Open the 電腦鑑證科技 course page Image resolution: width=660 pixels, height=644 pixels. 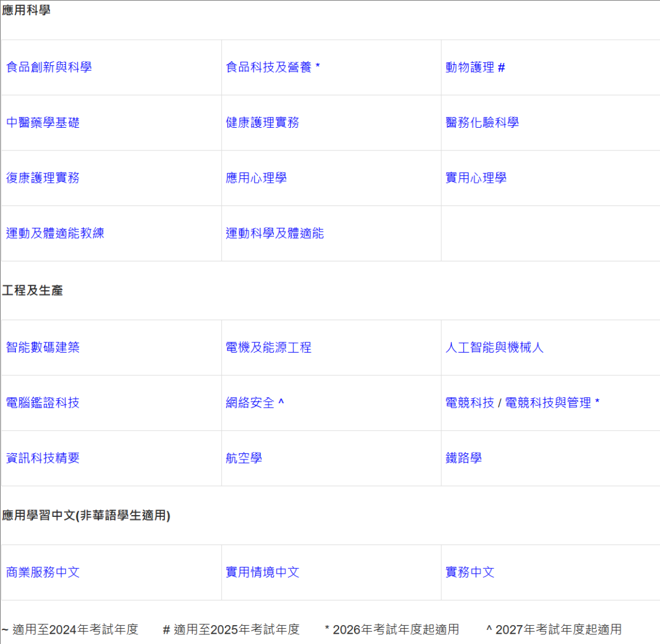tap(43, 403)
